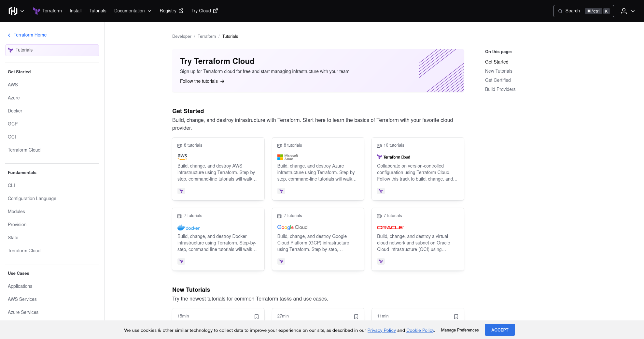This screenshot has height=339, width=644.
Task: Open the user account menu icon
Action: coord(623,11)
